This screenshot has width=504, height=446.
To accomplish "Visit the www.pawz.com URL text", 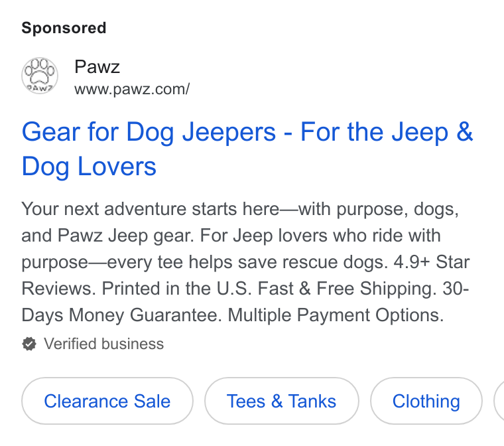I will [132, 89].
